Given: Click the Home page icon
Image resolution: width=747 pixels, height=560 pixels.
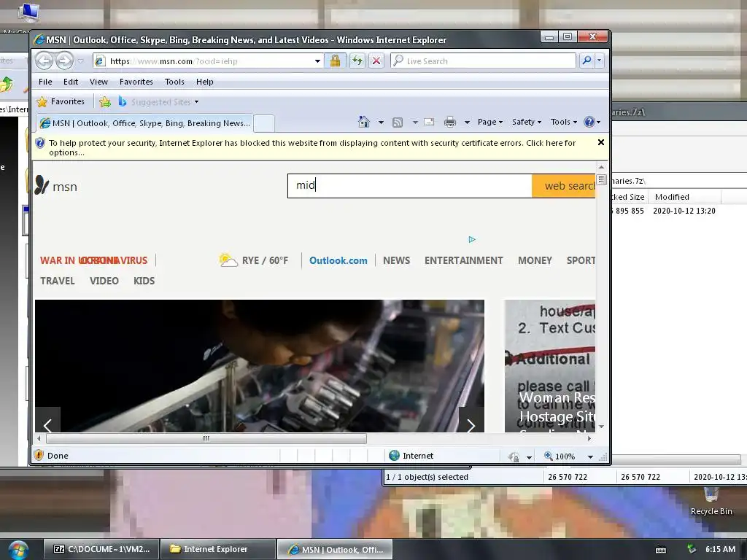Looking at the screenshot, I should (x=364, y=122).
